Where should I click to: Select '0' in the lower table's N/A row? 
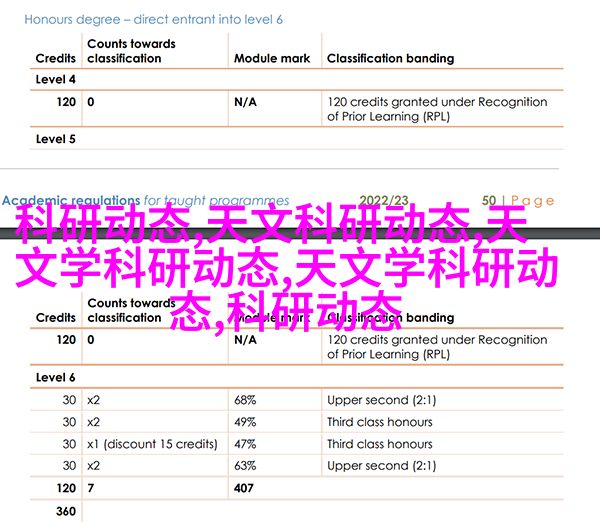[91, 340]
